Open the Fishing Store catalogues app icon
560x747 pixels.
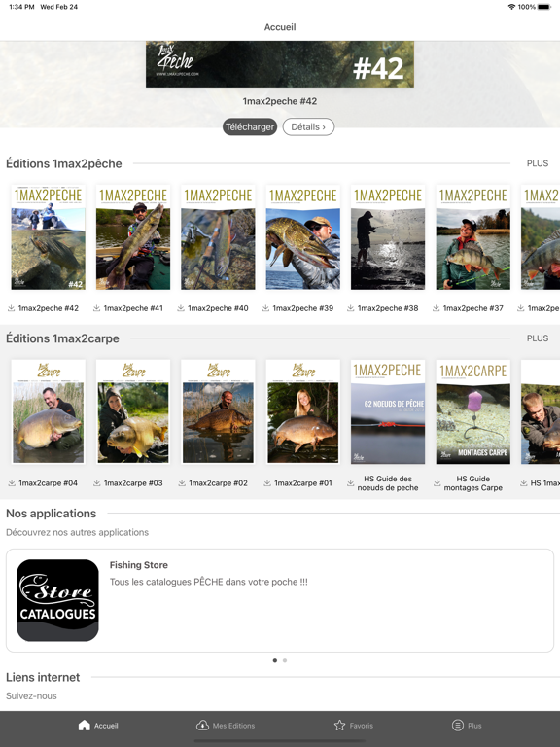pos(57,600)
